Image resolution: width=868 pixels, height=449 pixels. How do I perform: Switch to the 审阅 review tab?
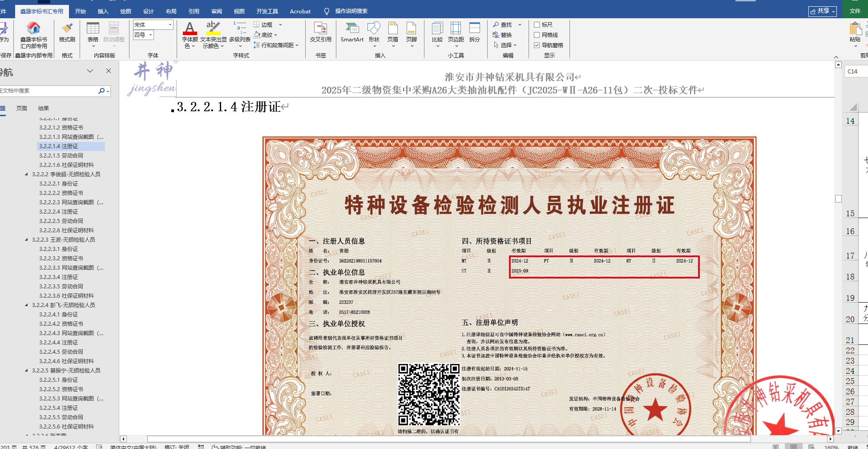(217, 12)
